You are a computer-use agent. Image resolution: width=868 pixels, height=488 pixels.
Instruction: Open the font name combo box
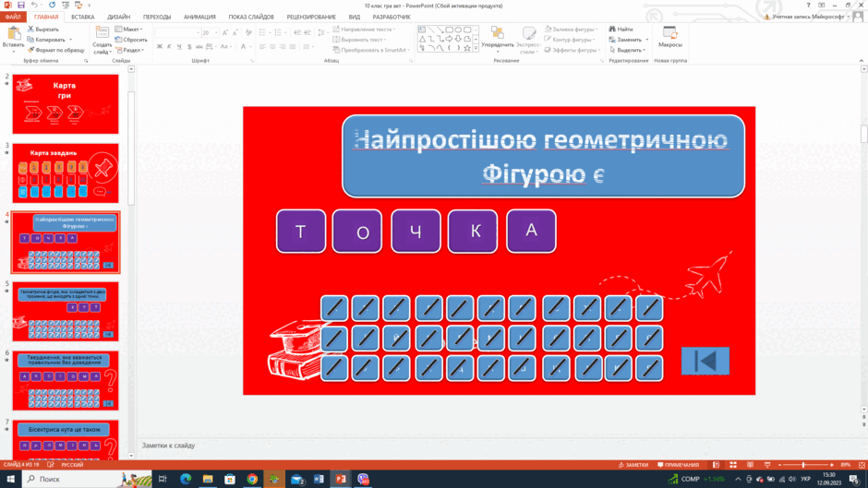[177, 32]
